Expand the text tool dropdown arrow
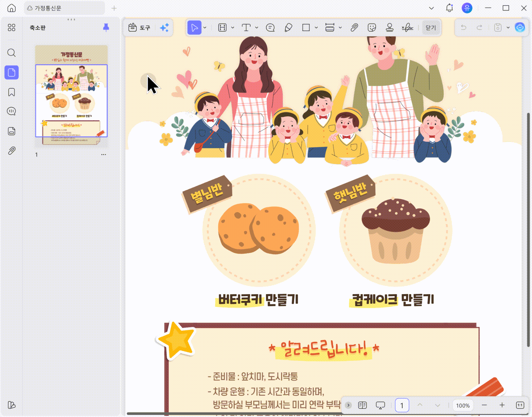 pos(257,27)
